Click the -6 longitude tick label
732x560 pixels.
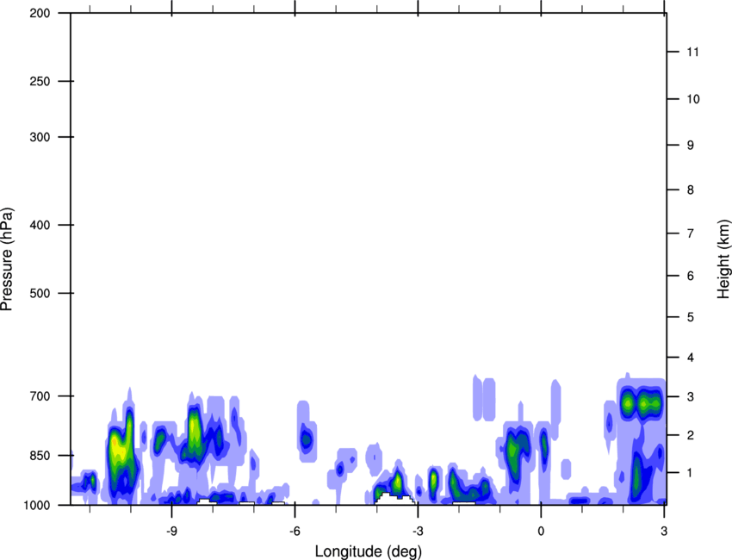pos(295,531)
